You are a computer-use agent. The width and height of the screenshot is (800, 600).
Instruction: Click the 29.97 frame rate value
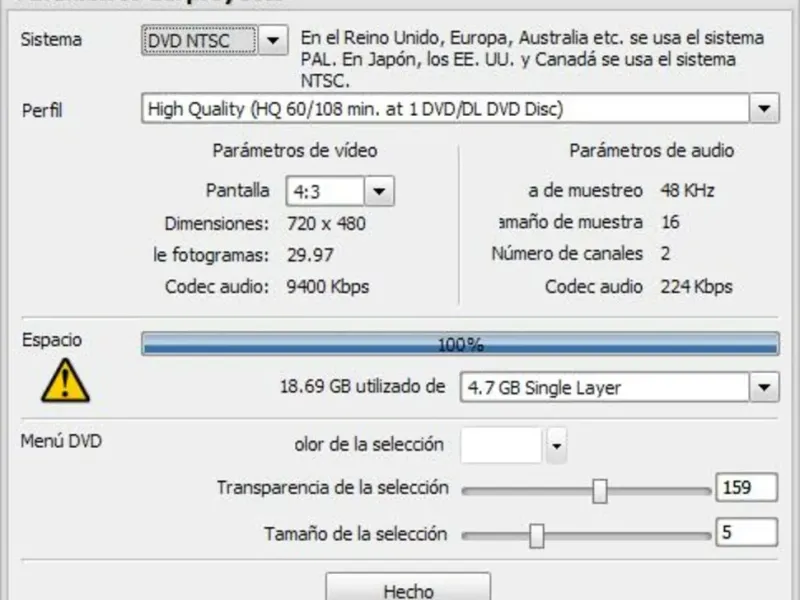tap(310, 255)
